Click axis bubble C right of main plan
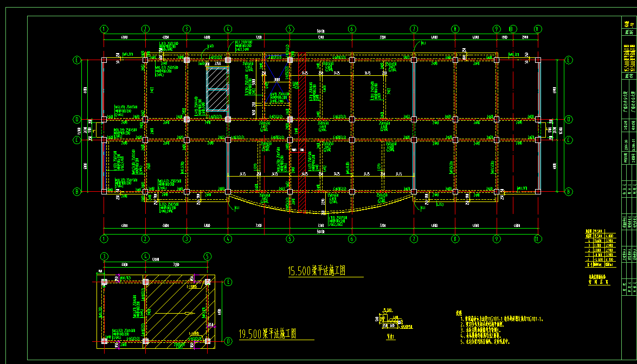 coord(569,140)
